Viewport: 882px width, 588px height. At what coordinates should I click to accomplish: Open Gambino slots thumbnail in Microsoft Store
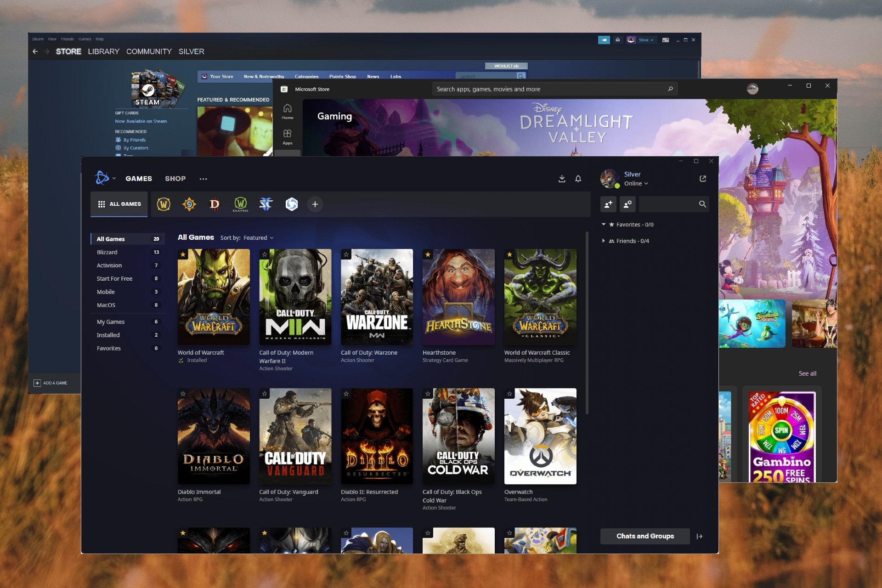click(x=782, y=436)
